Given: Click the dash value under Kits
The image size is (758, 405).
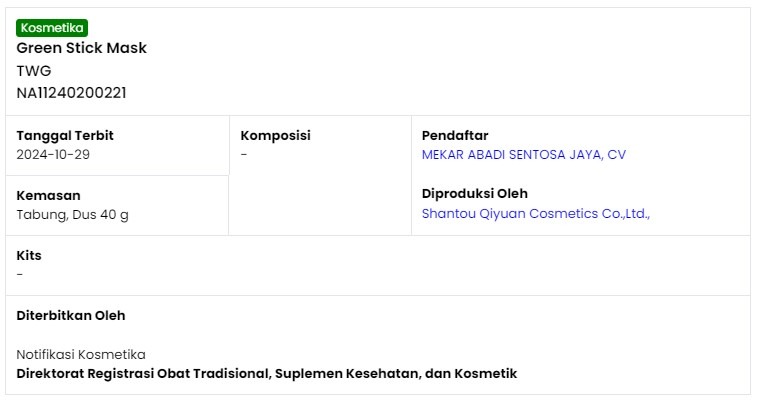Looking at the screenshot, I should pyautogui.click(x=19, y=275).
